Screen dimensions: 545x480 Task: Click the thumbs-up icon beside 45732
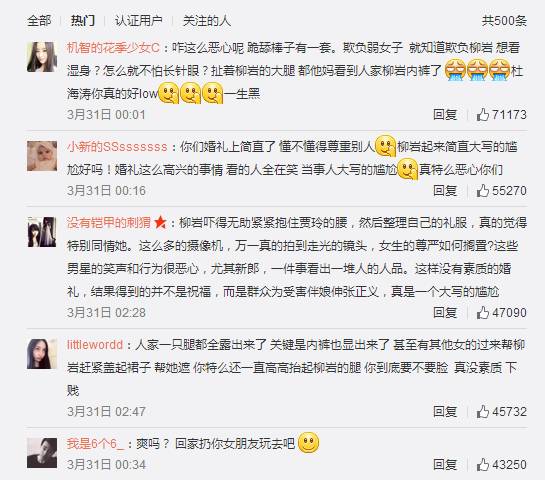coord(483,412)
